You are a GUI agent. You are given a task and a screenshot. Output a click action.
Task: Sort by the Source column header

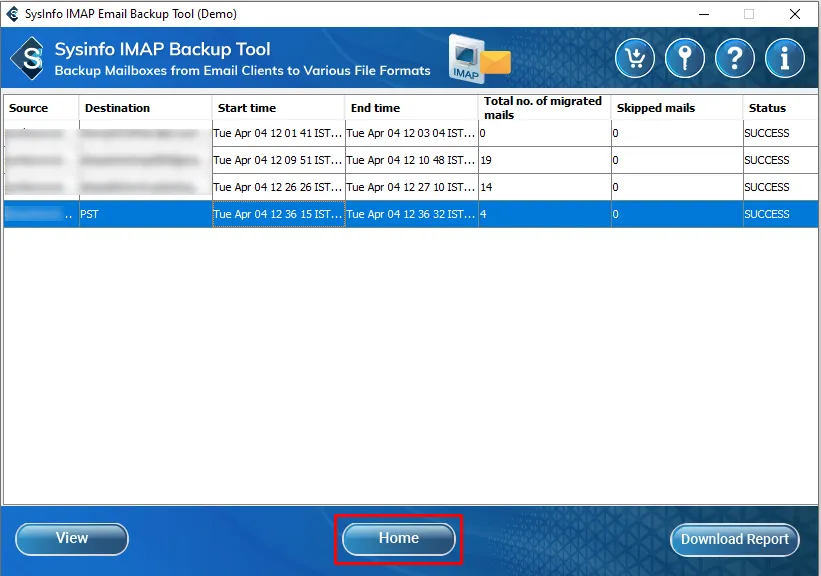40,108
